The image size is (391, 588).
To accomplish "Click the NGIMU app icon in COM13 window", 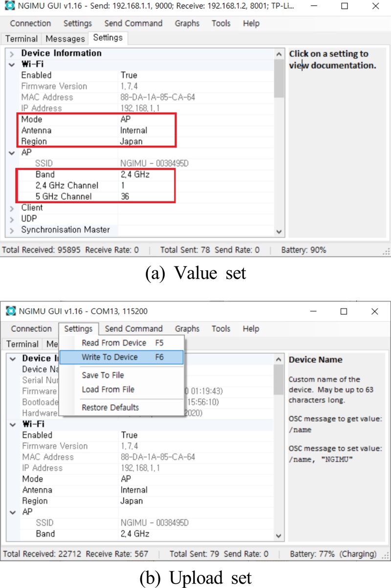I will point(11,311).
